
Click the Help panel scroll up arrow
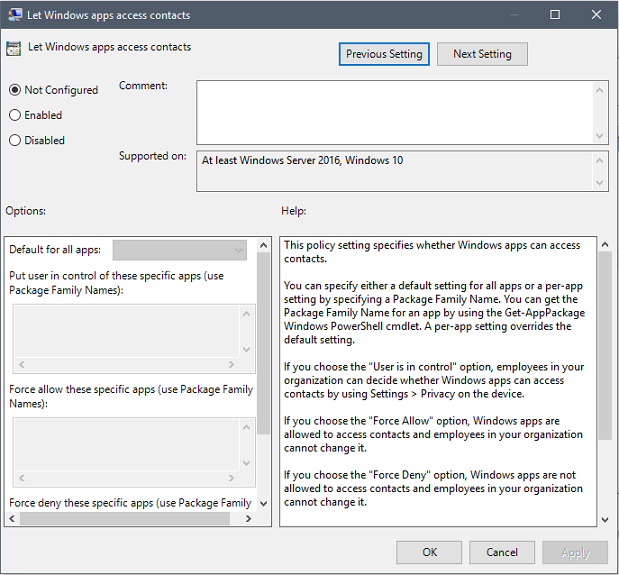click(604, 245)
